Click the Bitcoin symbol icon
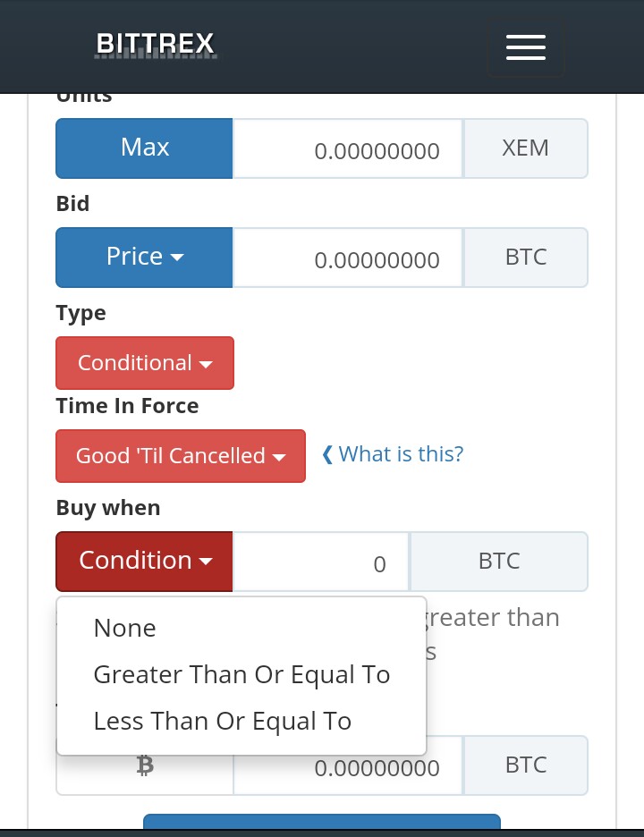The width and height of the screenshot is (644, 837). pyautogui.click(x=145, y=765)
